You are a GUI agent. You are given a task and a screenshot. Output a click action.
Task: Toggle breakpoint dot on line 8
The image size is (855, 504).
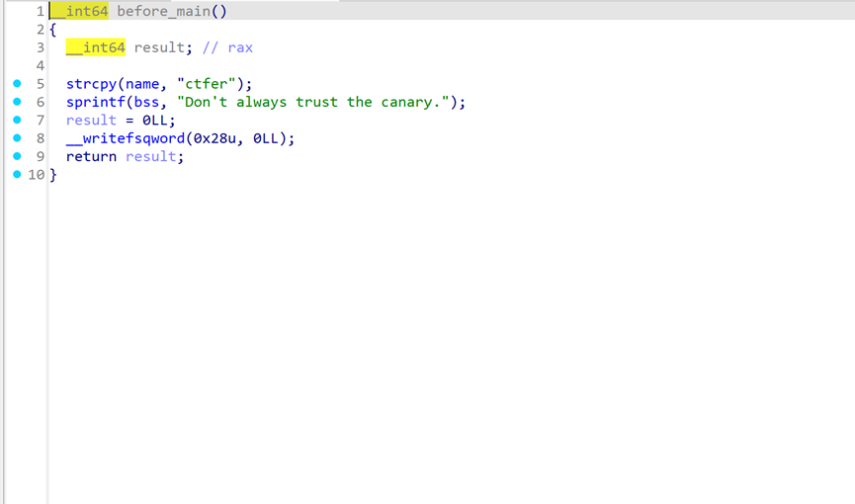click(x=17, y=138)
